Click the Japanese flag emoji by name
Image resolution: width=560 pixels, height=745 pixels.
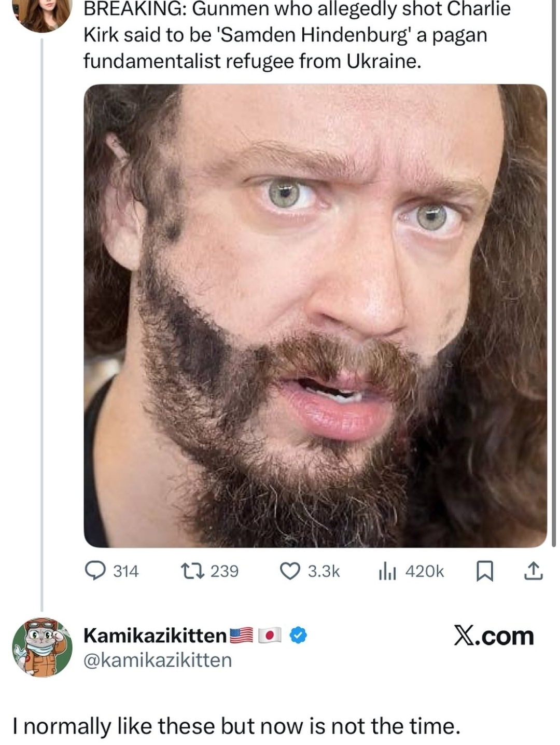[x=270, y=634]
